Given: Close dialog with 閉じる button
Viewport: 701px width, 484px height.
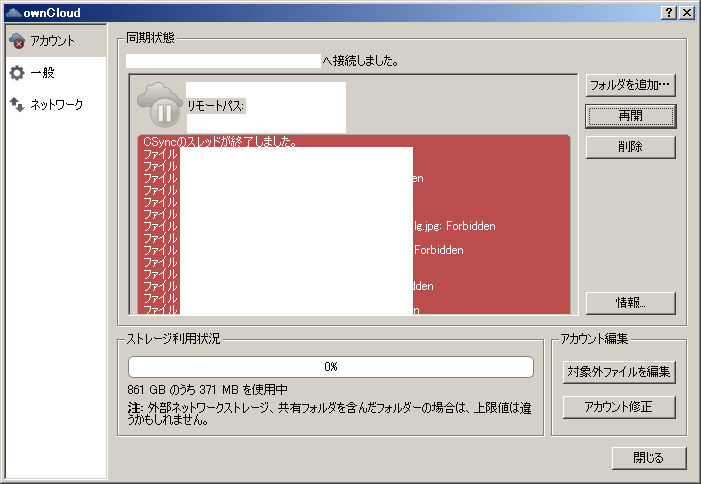Looking at the screenshot, I should click(649, 458).
